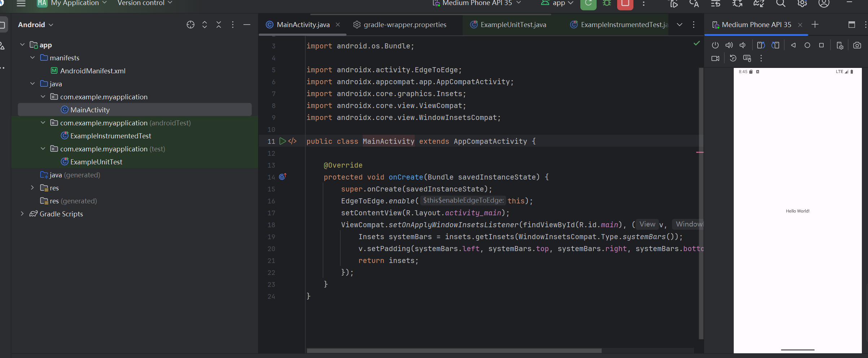Switch Running Devices window display mode icon
The height and width of the screenshot is (358, 868).
[852, 25]
